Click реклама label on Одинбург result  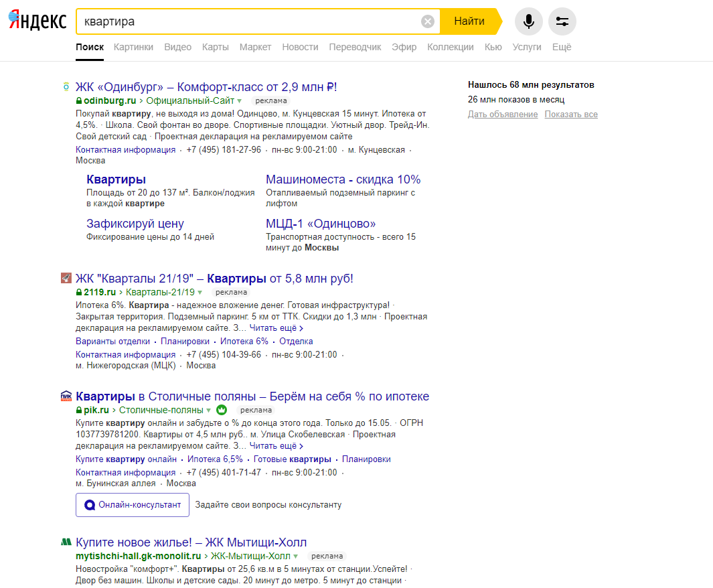pos(271,100)
